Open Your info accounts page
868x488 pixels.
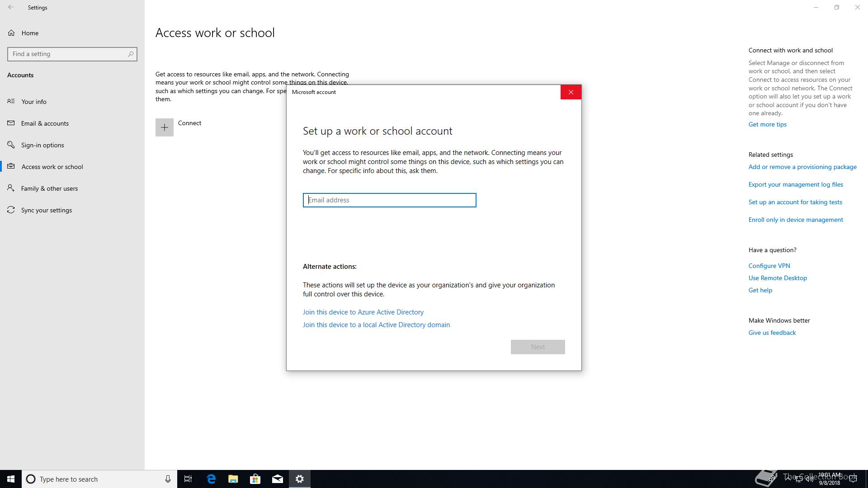point(34,102)
